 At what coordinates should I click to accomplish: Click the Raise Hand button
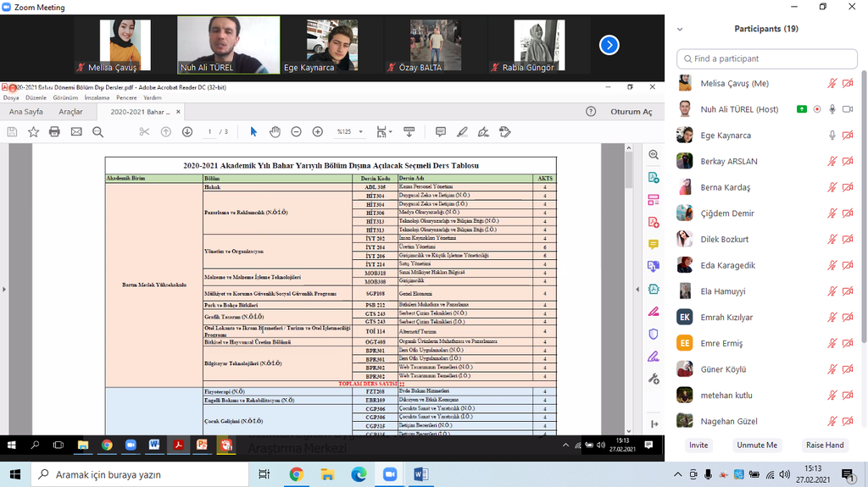coord(824,445)
